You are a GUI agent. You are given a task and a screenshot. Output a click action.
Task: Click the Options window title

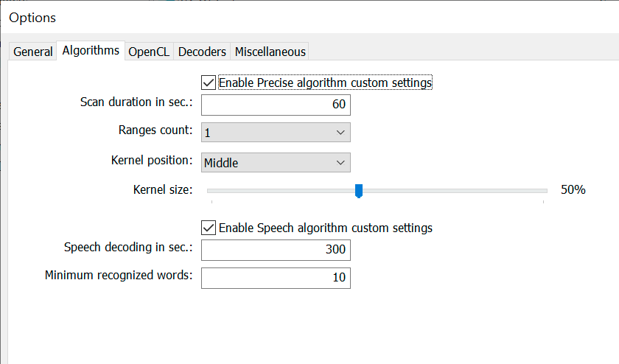tap(32, 17)
